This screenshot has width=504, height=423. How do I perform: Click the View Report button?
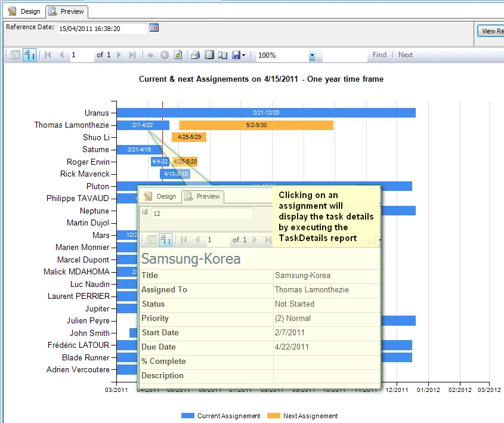(x=491, y=30)
